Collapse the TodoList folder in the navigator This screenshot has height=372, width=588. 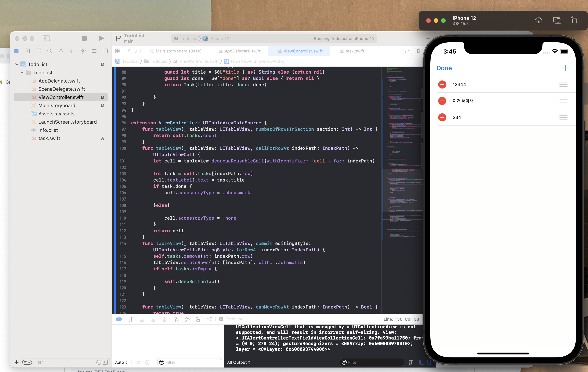(22, 72)
